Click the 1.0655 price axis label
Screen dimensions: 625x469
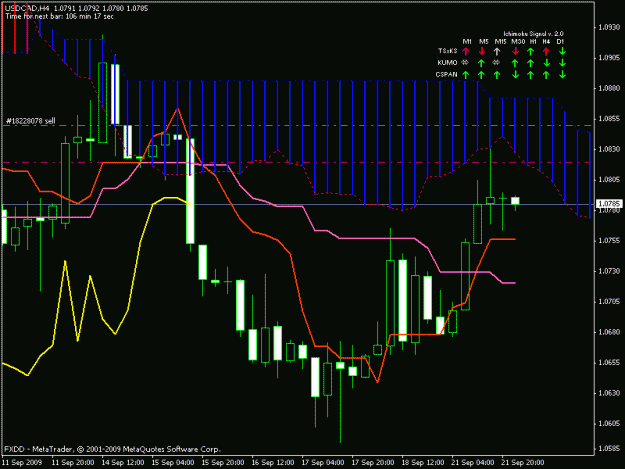pyautogui.click(x=609, y=363)
